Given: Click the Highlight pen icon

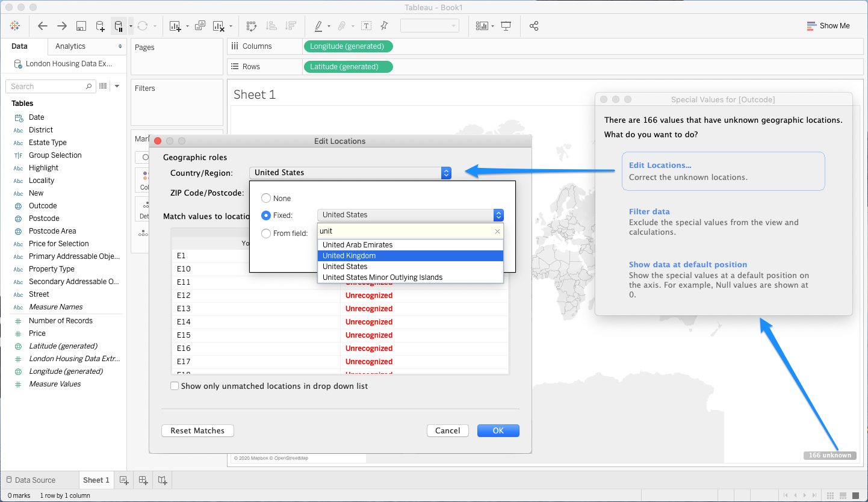Looking at the screenshot, I should coord(318,26).
